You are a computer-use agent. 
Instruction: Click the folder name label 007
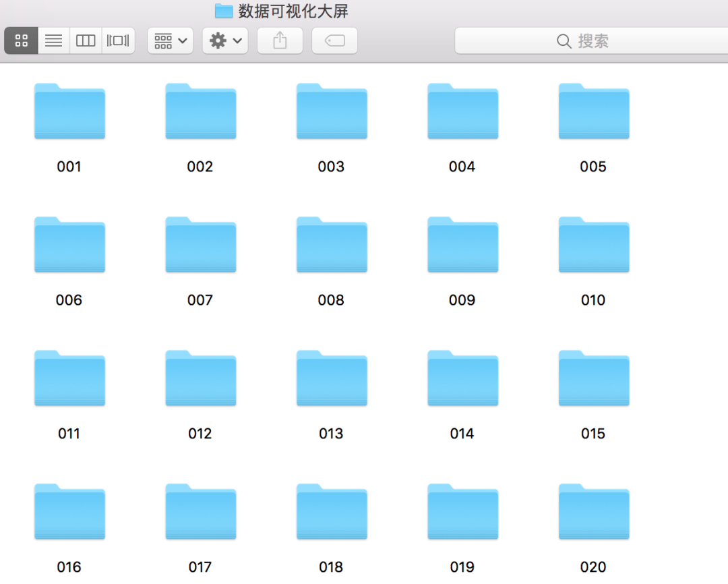click(x=200, y=299)
